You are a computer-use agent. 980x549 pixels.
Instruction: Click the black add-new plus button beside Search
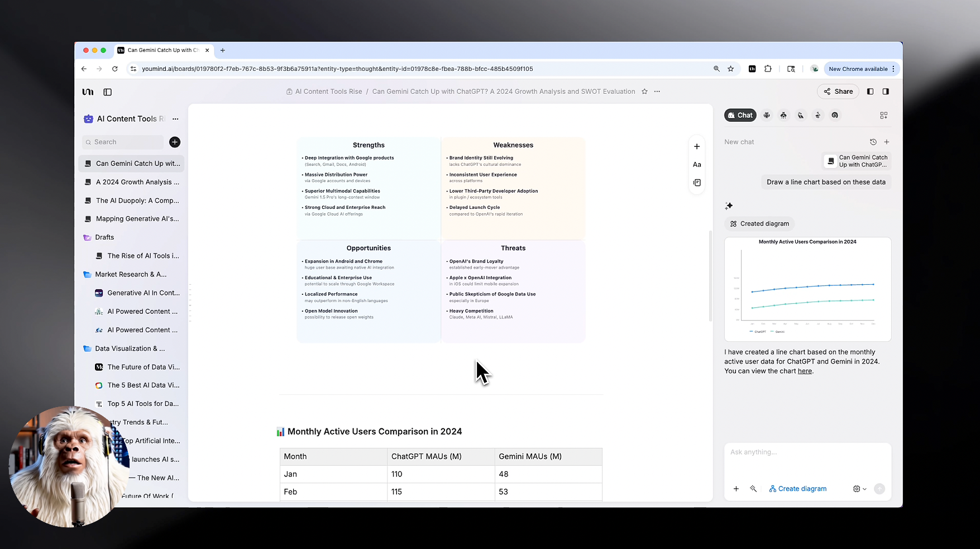point(175,142)
